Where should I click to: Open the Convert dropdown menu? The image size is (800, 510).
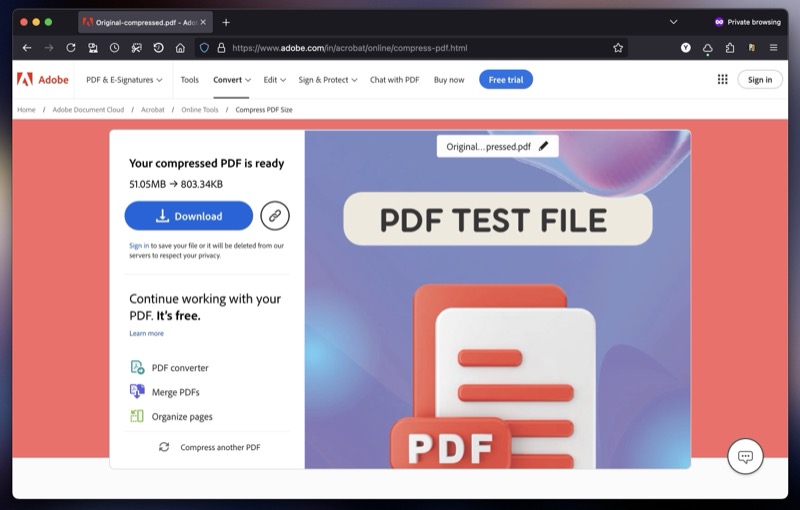(x=232, y=80)
